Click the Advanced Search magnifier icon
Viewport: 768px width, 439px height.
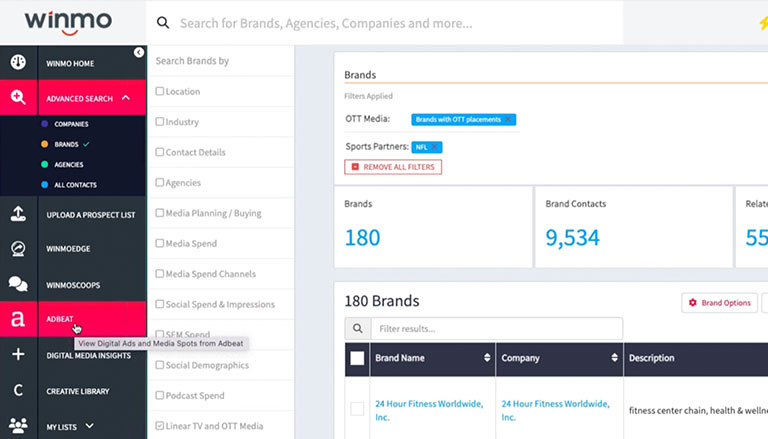coord(18,97)
